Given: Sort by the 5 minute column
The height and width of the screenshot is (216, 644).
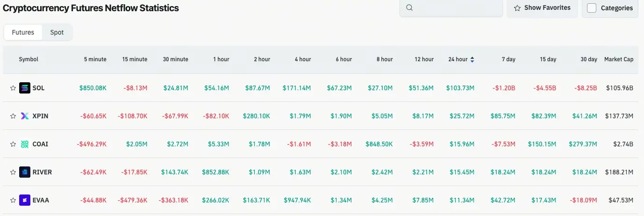Looking at the screenshot, I should (95, 59).
